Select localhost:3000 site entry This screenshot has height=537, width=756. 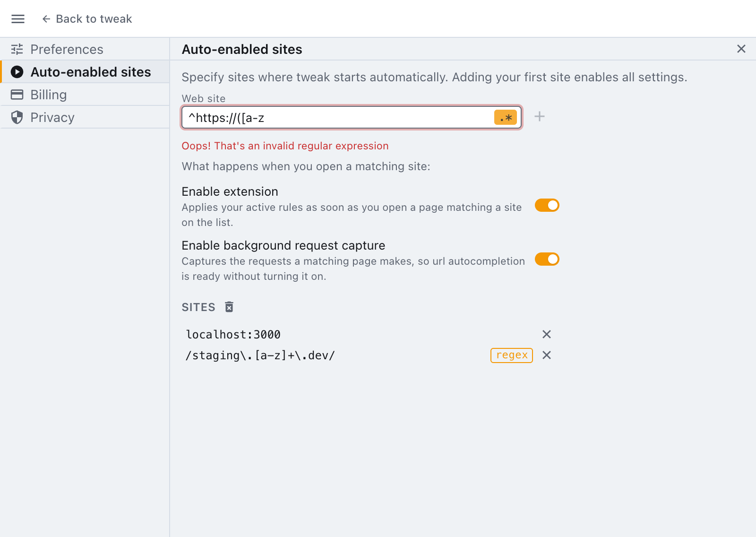click(x=233, y=335)
